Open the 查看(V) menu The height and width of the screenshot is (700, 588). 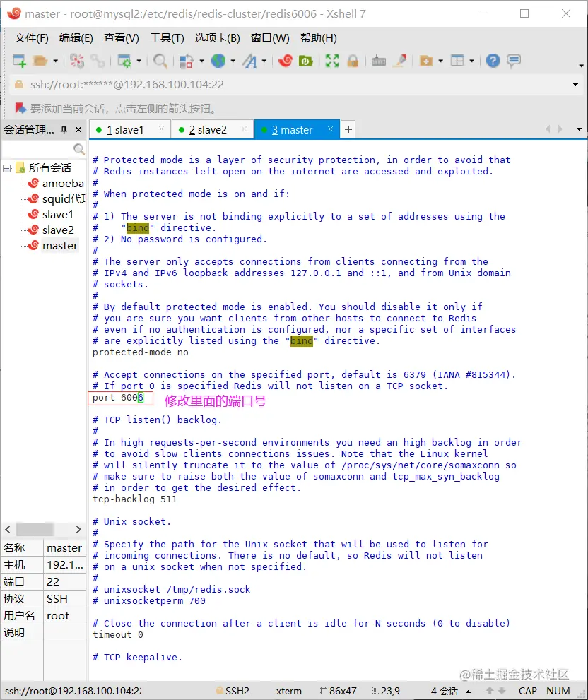122,38
